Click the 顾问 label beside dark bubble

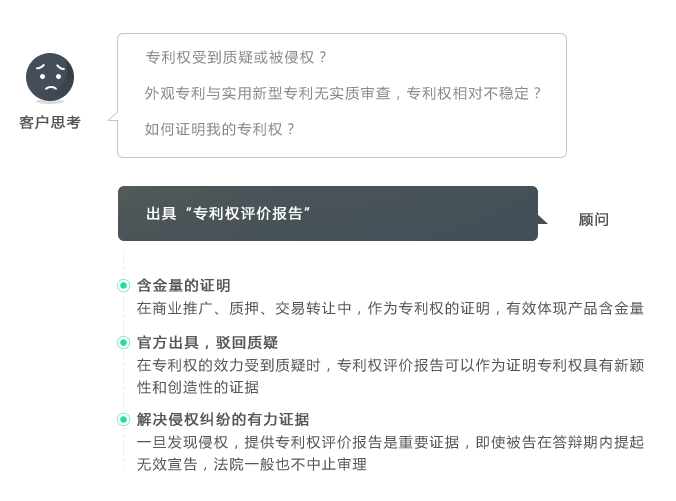click(593, 219)
